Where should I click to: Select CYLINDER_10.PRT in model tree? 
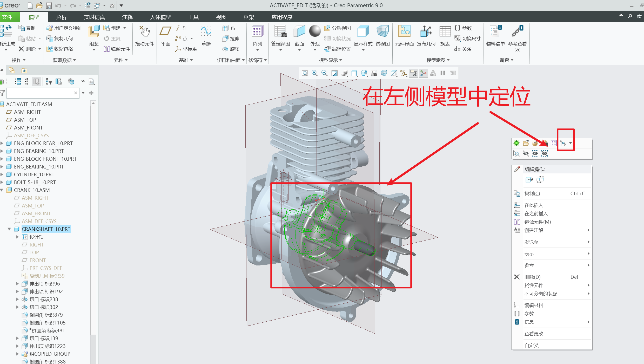coord(34,174)
